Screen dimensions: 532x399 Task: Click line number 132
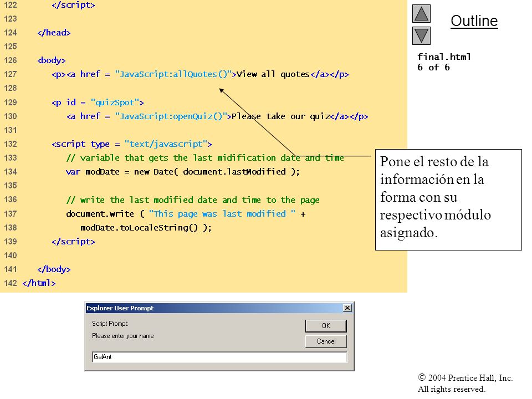[11, 144]
